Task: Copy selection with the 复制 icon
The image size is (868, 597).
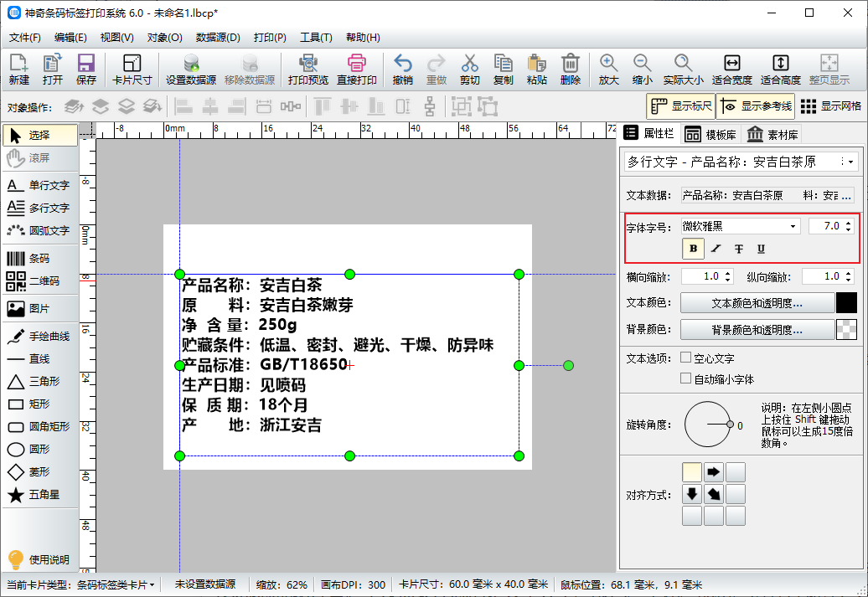Action: pyautogui.click(x=504, y=69)
